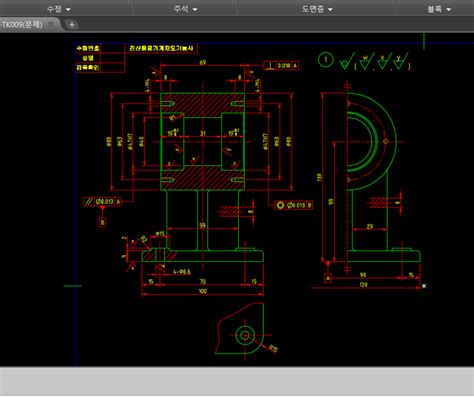Select the R15 radius dimension label
Image resolution: width=474 pixels, height=398 pixels.
(273, 349)
